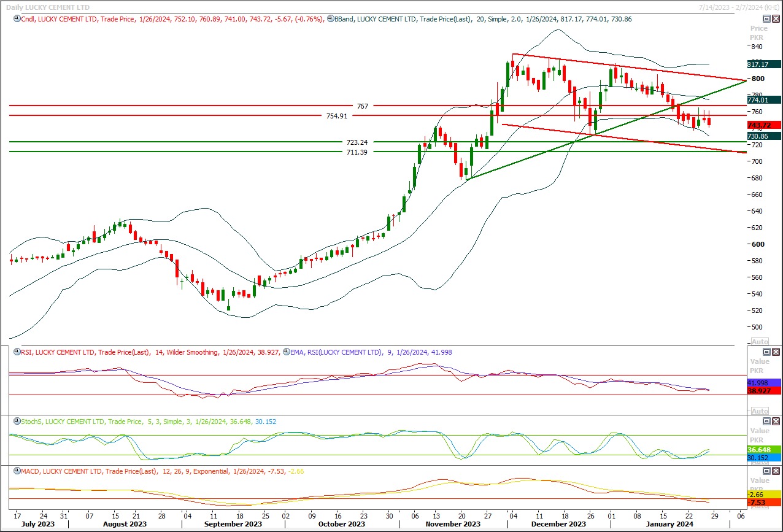Click the 30.152 stochastic value tag
Screen dimensions: 783x532
pos(764,457)
